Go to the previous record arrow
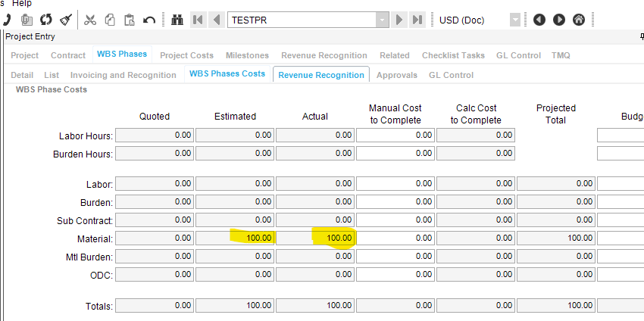This screenshot has width=644, height=321. pos(217,20)
